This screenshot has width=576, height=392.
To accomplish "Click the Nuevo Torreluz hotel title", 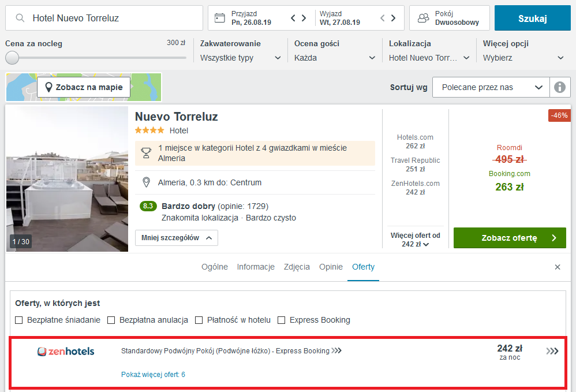I will tap(177, 117).
